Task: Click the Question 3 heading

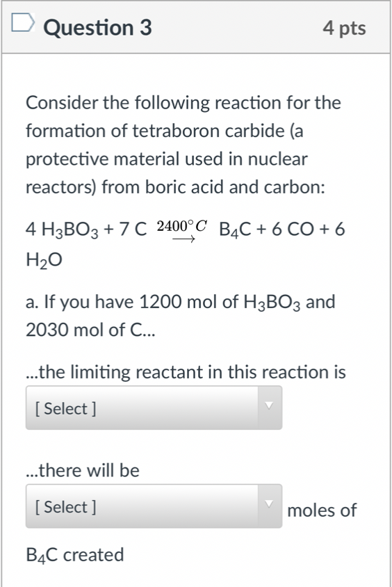Action: click(x=97, y=28)
